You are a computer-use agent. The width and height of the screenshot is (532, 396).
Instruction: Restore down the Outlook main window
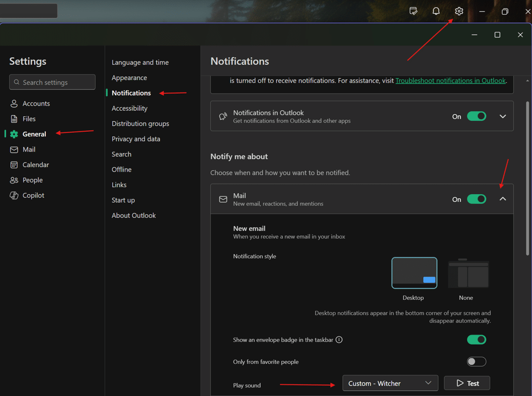click(505, 11)
